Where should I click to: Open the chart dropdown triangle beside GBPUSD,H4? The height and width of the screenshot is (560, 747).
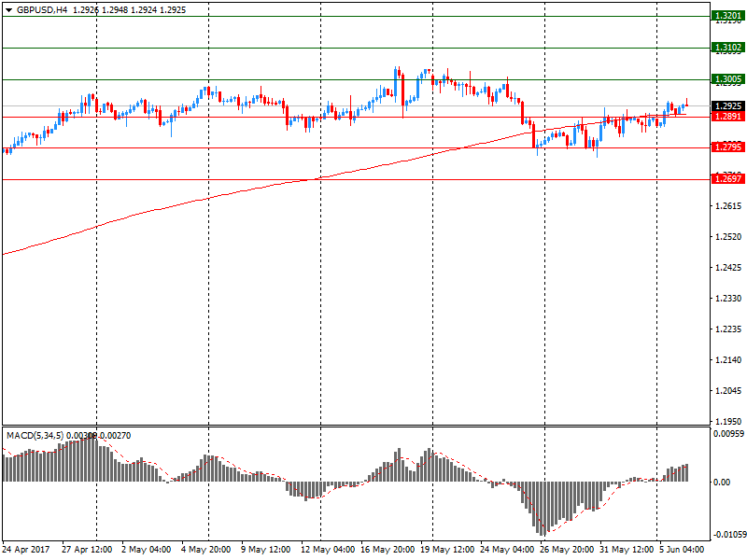point(8,10)
